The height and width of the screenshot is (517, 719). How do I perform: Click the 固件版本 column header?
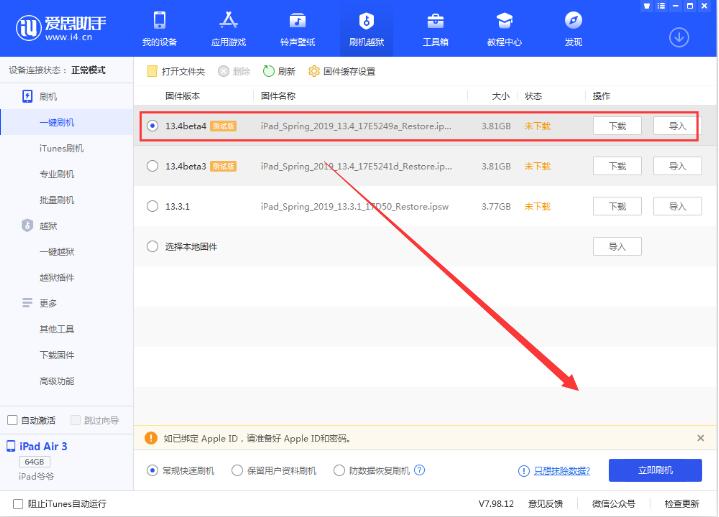[183, 96]
